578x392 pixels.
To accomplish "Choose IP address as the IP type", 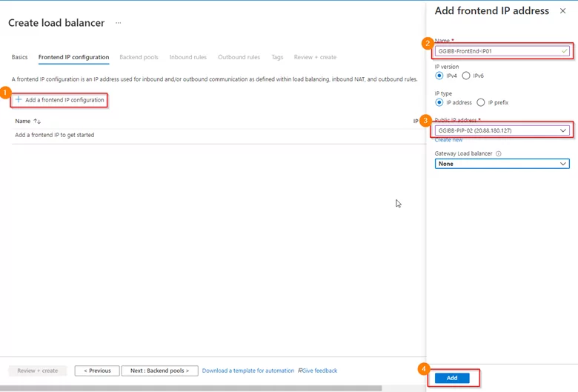I will click(439, 102).
